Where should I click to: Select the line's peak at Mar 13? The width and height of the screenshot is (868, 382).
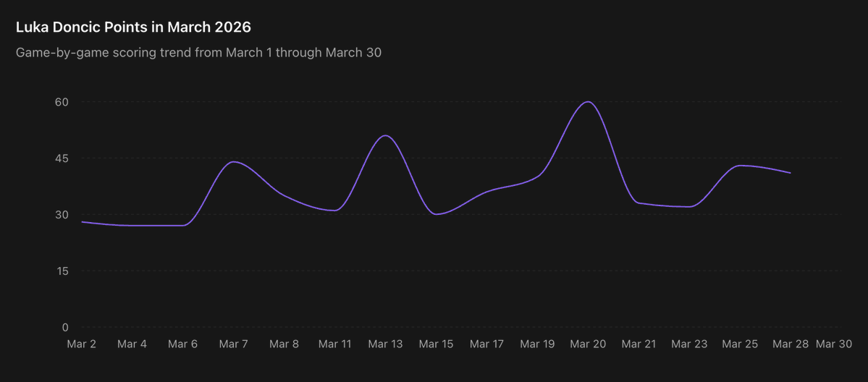[x=385, y=135]
